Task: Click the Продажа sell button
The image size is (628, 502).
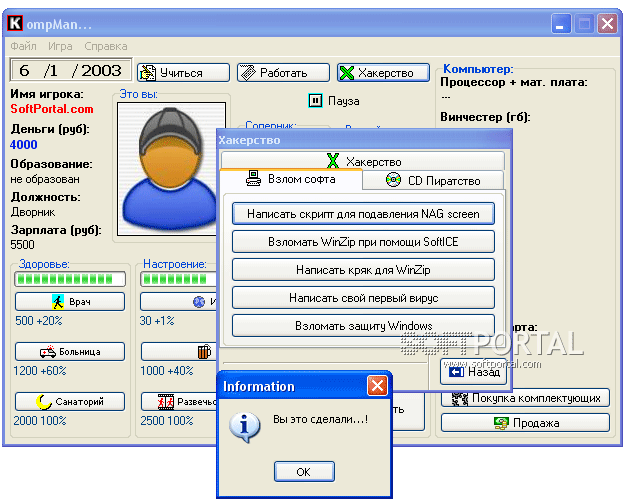Action: [525, 422]
